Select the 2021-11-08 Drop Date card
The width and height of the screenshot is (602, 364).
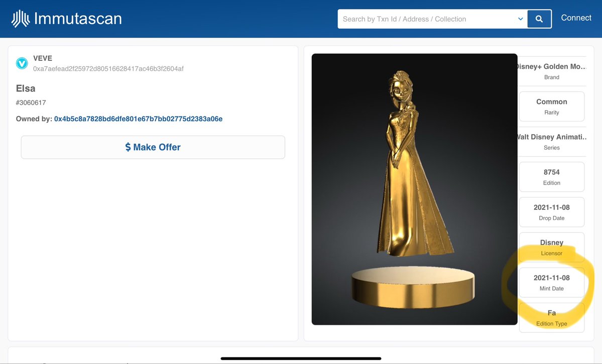click(x=552, y=212)
